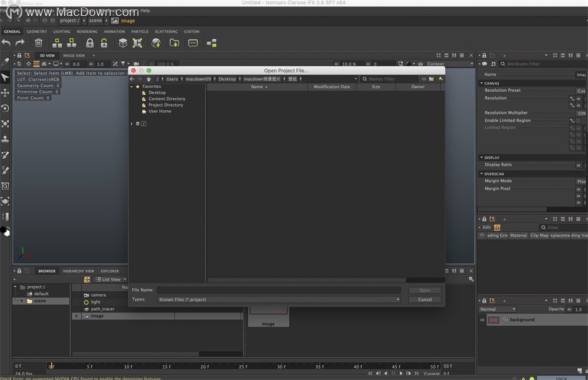Click the green open padlock unlock icon
Image resolution: width=588 pixels, height=380 pixels.
tap(104, 43)
